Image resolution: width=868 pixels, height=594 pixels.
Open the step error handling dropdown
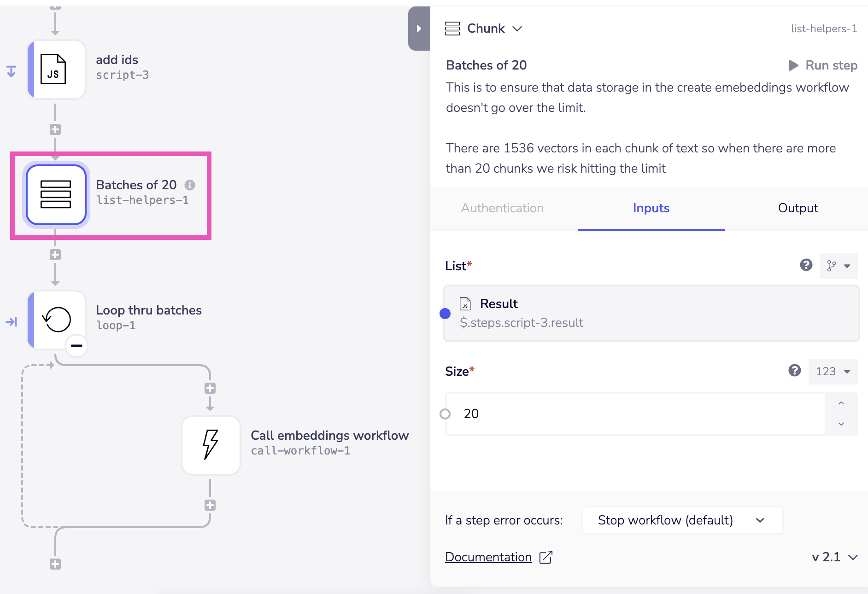(682, 520)
